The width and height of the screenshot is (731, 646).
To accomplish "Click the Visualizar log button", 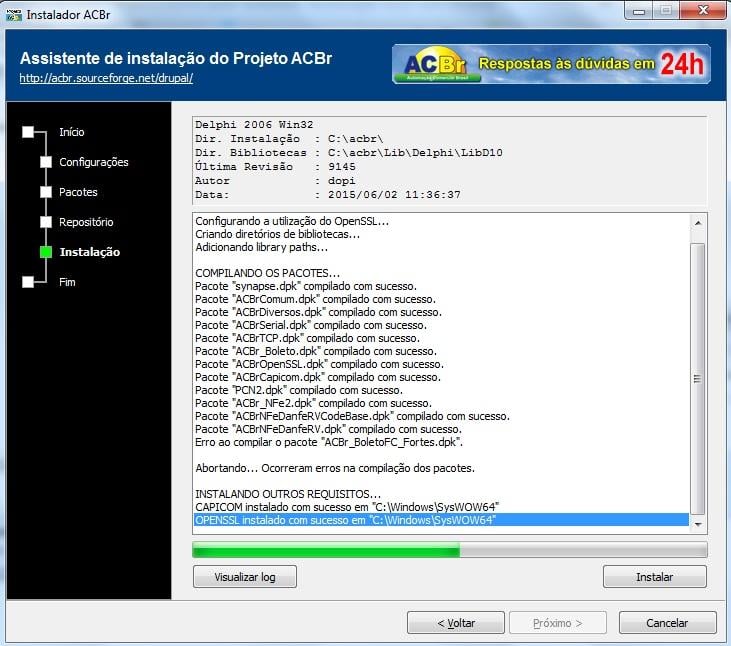I will coord(245,577).
